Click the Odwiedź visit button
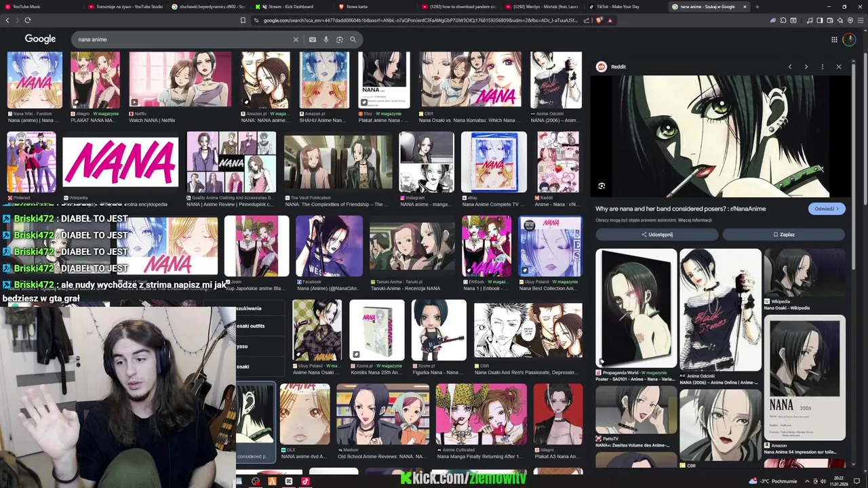Viewport: 868px width, 488px height. [x=827, y=209]
